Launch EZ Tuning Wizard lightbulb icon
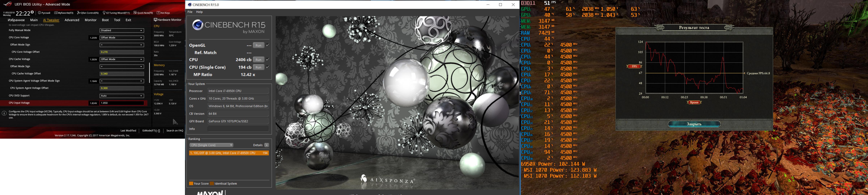The width and height of the screenshot is (868, 195). (x=104, y=13)
